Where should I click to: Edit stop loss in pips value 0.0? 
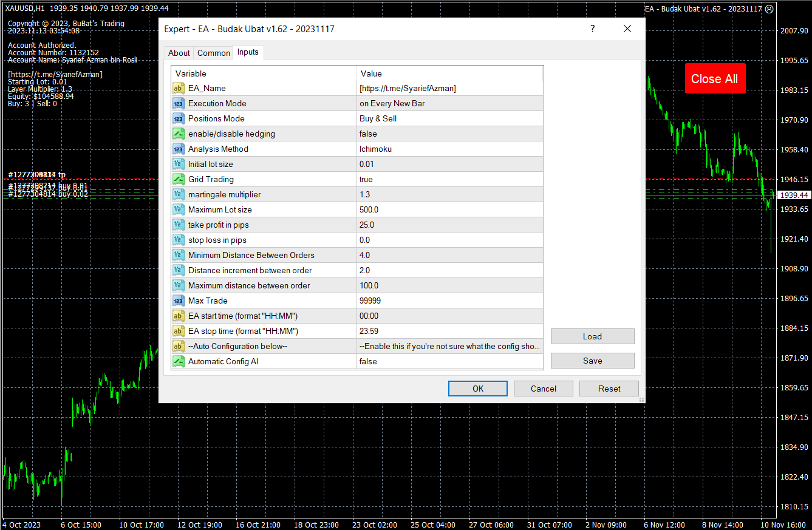[x=449, y=240]
